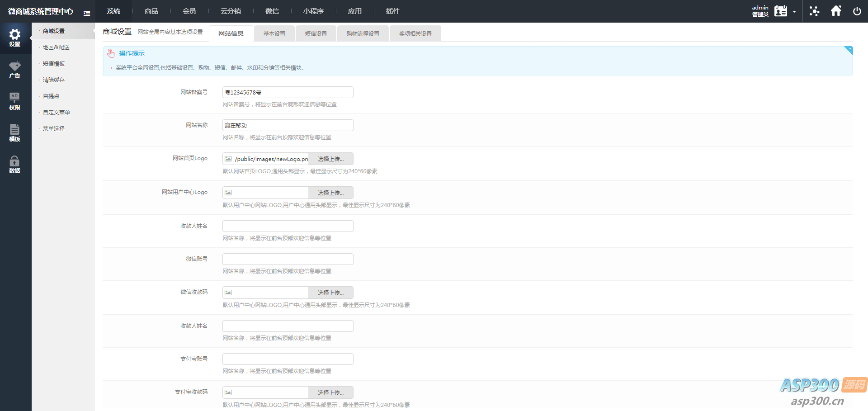
Task: Open the network nodes icon in header
Action: (814, 11)
